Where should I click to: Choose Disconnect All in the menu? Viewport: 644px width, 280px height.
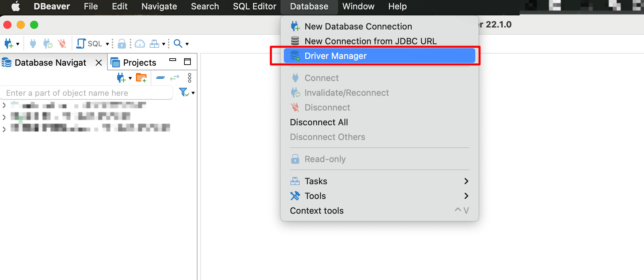(x=379, y=122)
